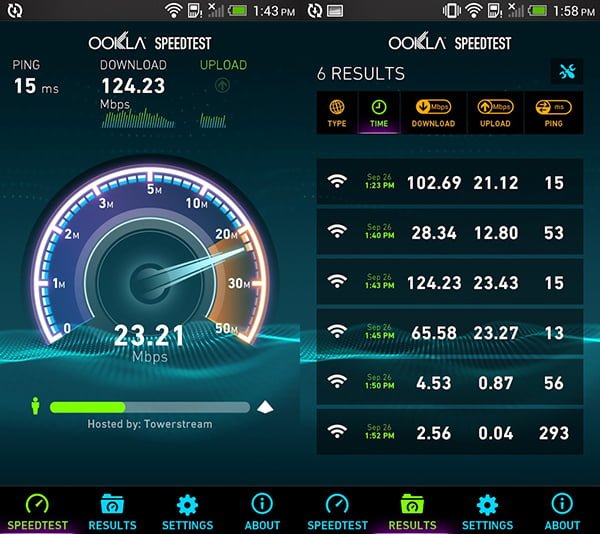600x534 pixels.
Task: Open the 1:23 PM result with 102.69 download
Action: tap(450, 182)
